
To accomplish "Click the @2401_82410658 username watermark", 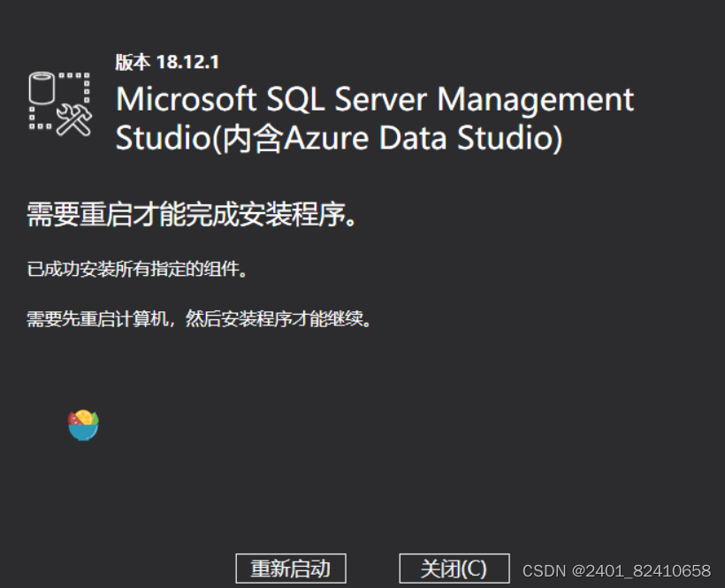I will (641, 571).
